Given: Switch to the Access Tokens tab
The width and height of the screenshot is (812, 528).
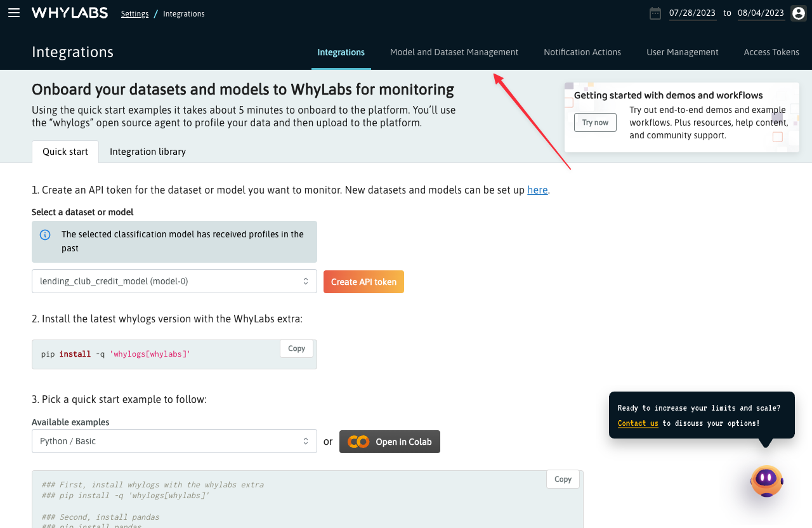Looking at the screenshot, I should (x=771, y=52).
